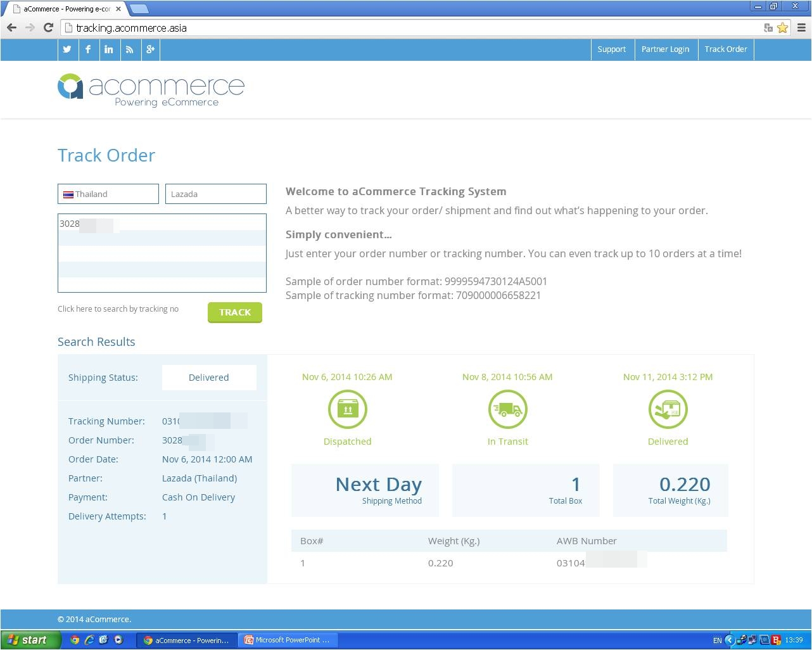The height and width of the screenshot is (650, 812).
Task: Click the 'Weight (Kg.)' column header
Action: click(x=454, y=541)
